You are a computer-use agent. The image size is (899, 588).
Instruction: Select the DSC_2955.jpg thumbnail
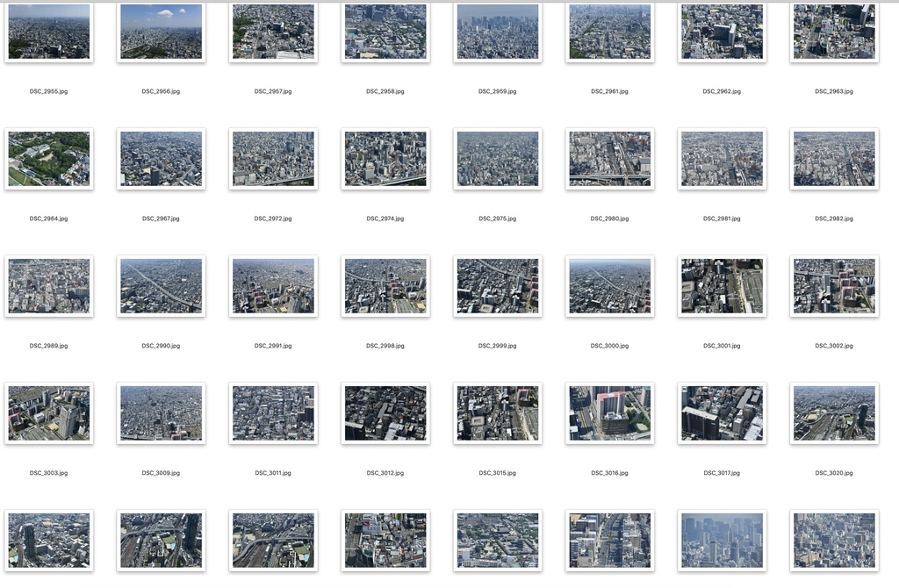[x=48, y=31]
